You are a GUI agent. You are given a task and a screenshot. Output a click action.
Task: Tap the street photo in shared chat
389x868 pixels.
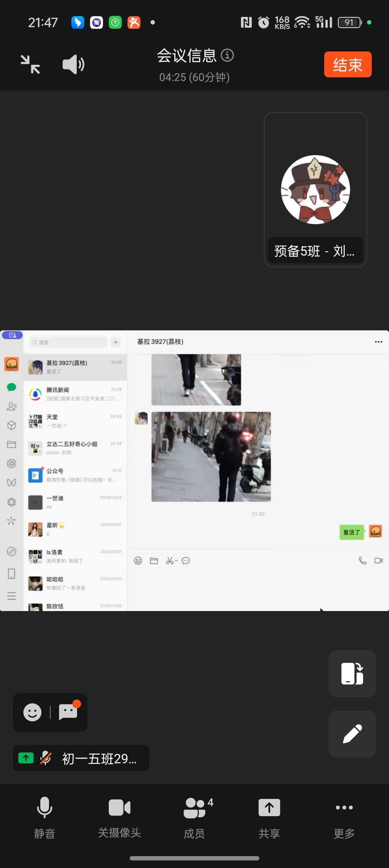211,457
